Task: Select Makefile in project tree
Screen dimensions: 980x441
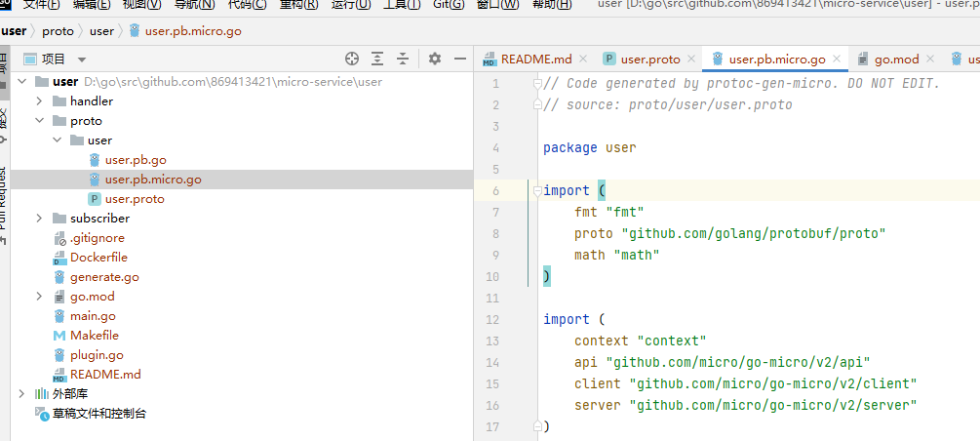Action: [95, 336]
